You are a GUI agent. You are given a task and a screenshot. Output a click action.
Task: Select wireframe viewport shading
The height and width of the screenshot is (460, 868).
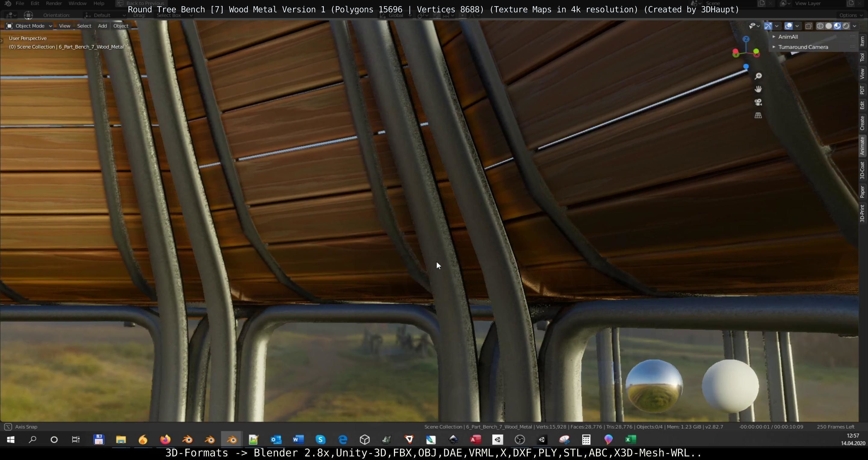click(820, 26)
